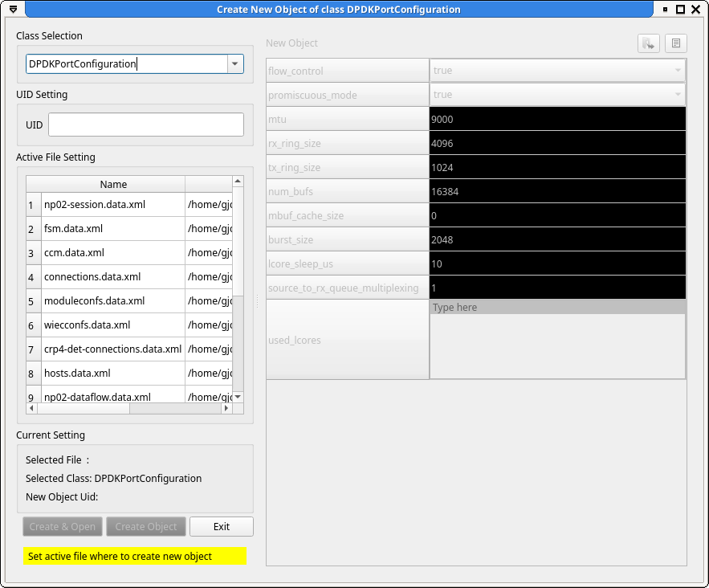The height and width of the screenshot is (588, 709).
Task: Click the file list scroll-left arrow
Action: 31,408
